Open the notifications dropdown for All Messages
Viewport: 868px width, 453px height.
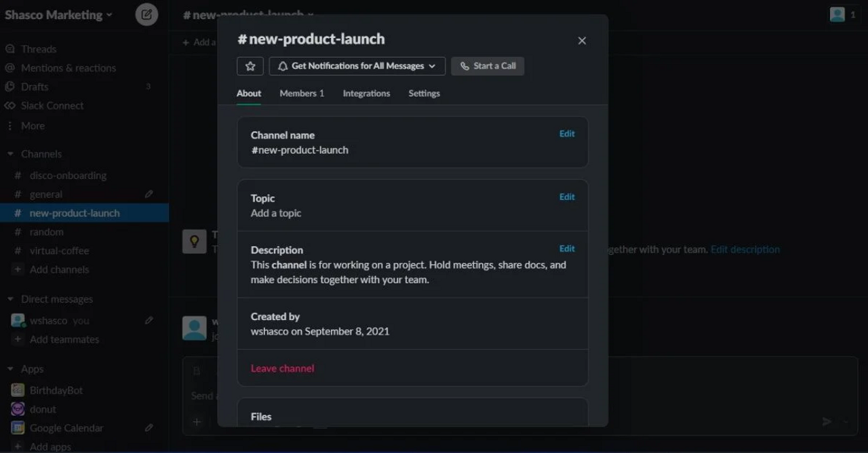point(357,66)
